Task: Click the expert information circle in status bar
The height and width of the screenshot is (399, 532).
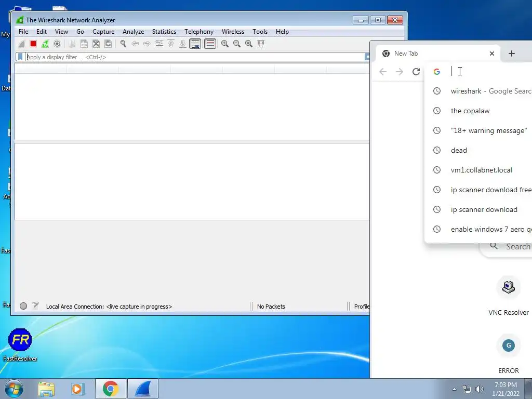Action: (x=23, y=306)
